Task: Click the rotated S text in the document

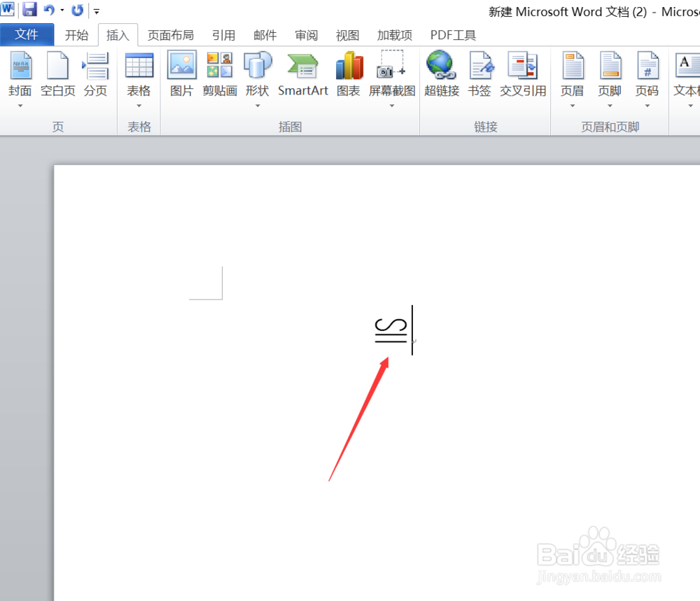Action: tap(391, 331)
